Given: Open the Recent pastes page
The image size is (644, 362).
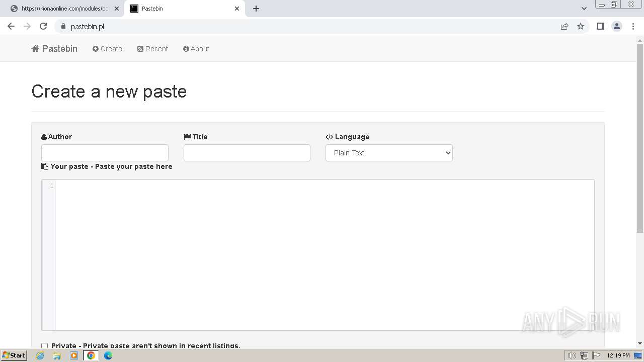Looking at the screenshot, I should (x=152, y=49).
